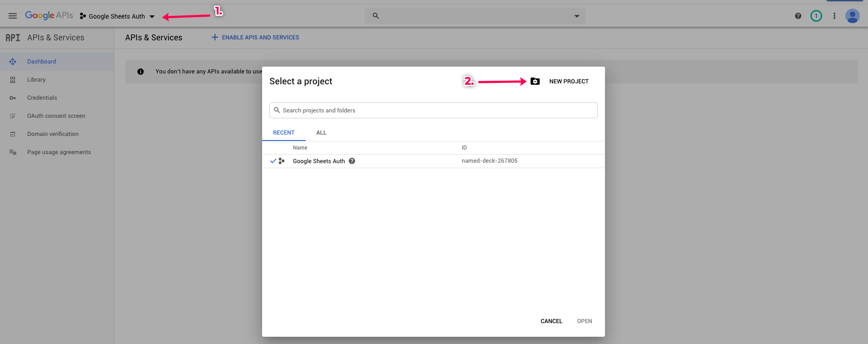
Task: Click the info icon in the notice banner
Action: (141, 72)
